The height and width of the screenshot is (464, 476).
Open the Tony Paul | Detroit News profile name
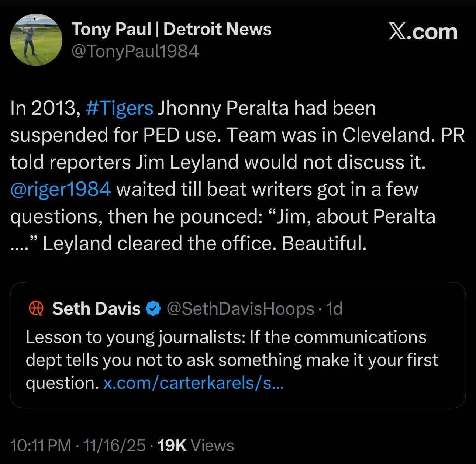171,29
